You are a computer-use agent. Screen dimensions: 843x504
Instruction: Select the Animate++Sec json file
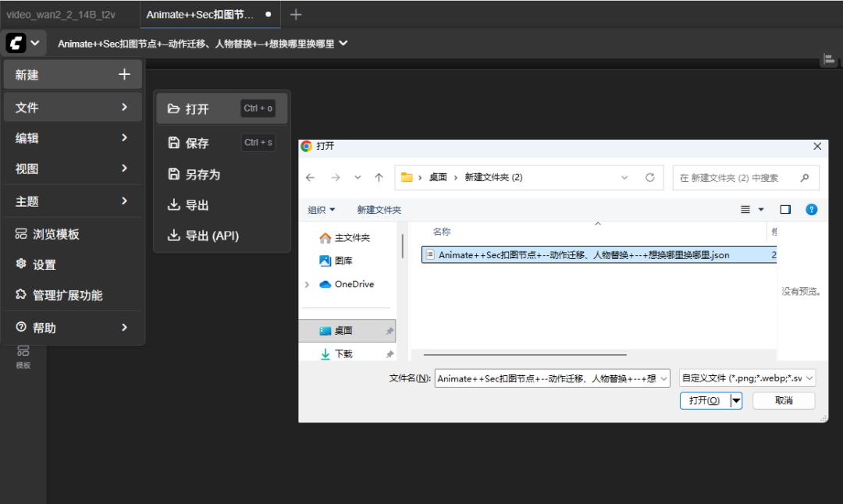[599, 254]
